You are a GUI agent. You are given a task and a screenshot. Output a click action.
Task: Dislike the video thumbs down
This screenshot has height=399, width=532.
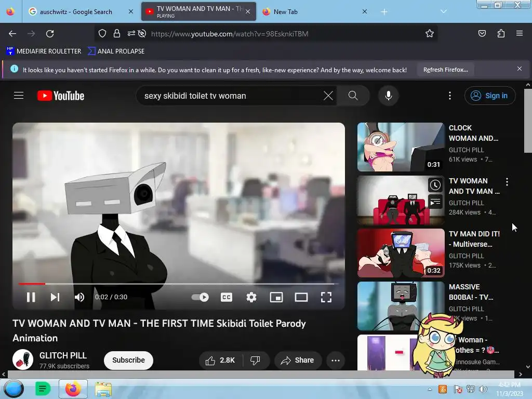point(256,361)
